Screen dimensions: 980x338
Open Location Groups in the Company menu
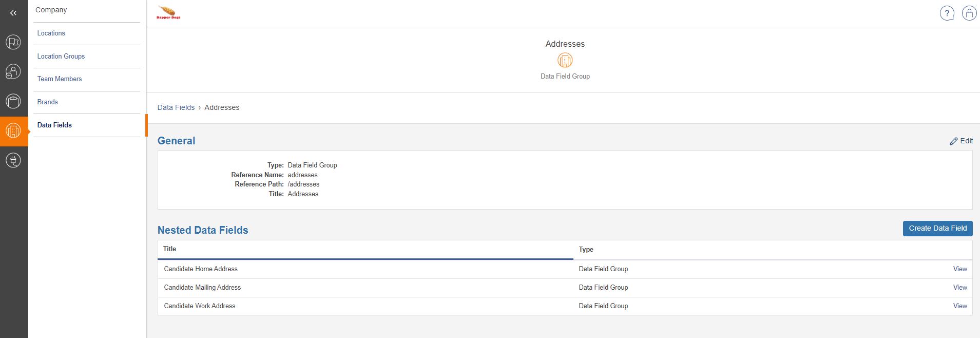click(61, 57)
